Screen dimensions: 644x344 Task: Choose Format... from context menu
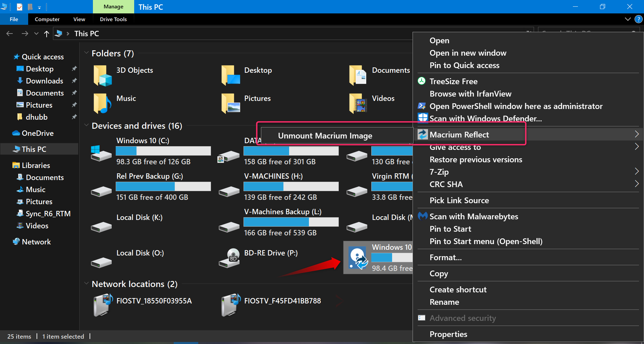[x=445, y=257]
